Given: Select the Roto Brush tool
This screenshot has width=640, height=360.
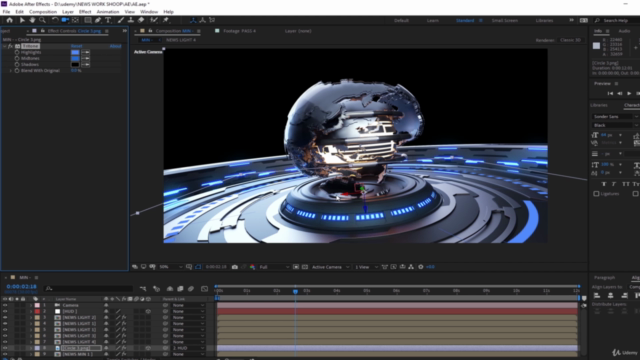Looking at the screenshot, I should tap(153, 20).
